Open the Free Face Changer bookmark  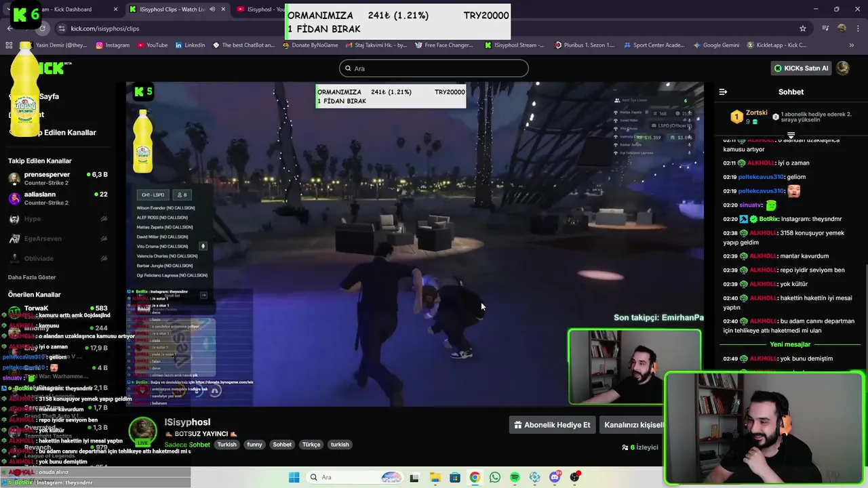tap(443, 45)
